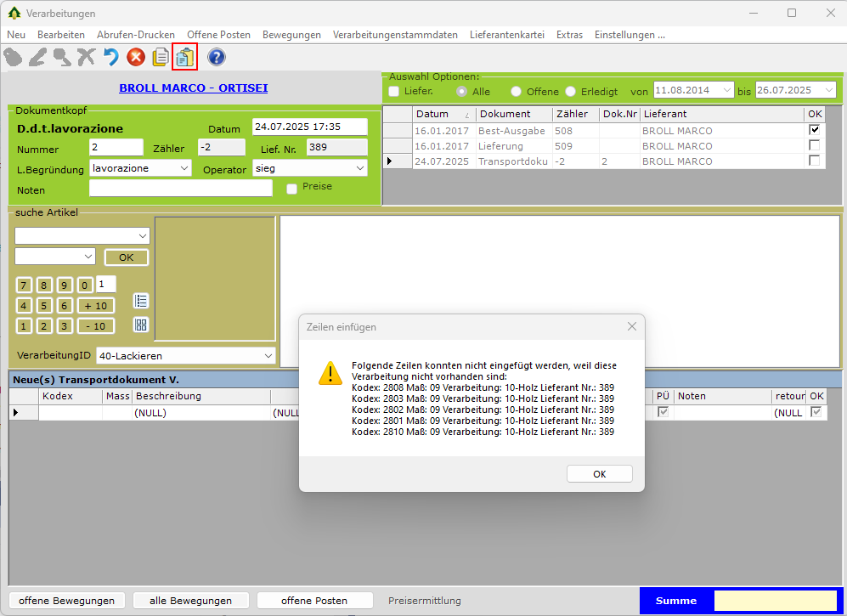Screen dimensions: 847x616
Task: Switch to grid tile view icon
Action: 141,324
